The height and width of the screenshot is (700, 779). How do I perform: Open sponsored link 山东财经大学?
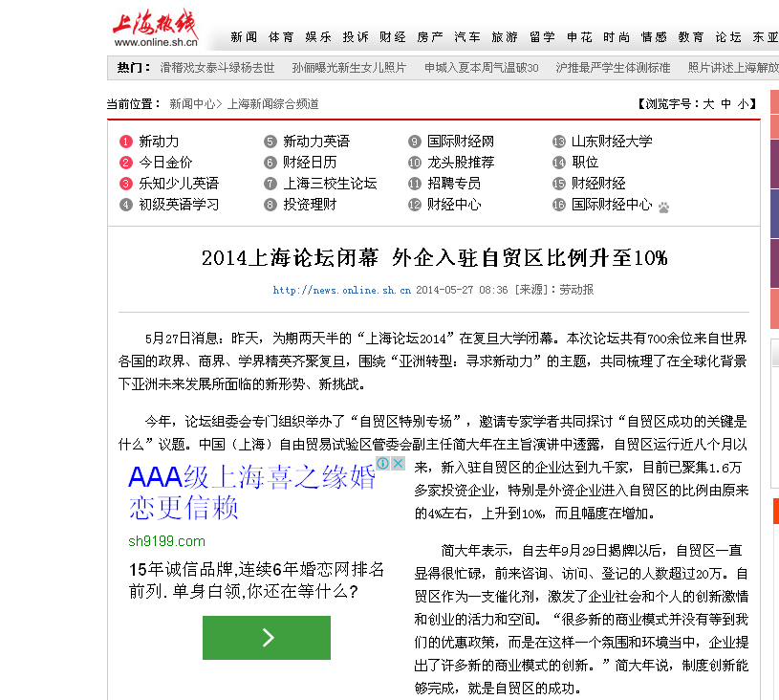coord(612,142)
